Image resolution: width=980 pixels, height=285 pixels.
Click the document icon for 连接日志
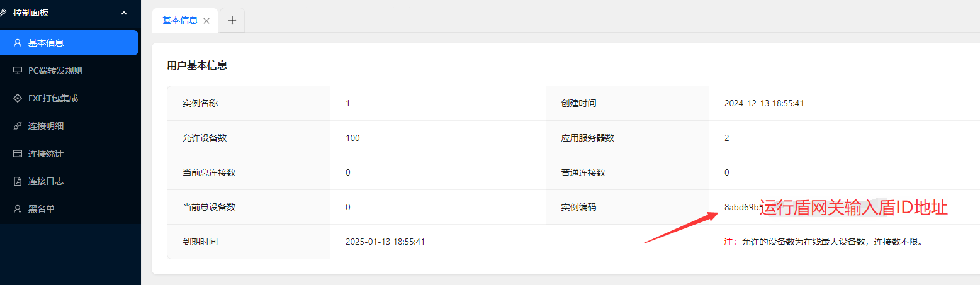coord(18,181)
